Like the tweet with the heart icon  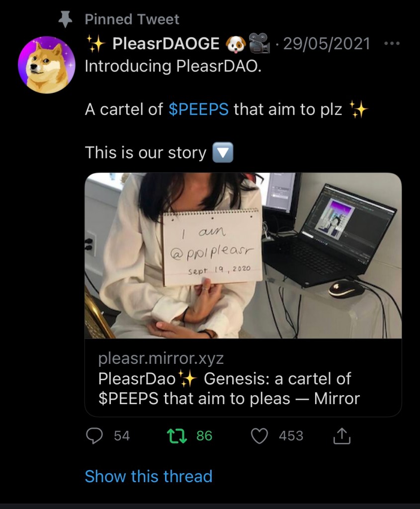click(x=259, y=436)
